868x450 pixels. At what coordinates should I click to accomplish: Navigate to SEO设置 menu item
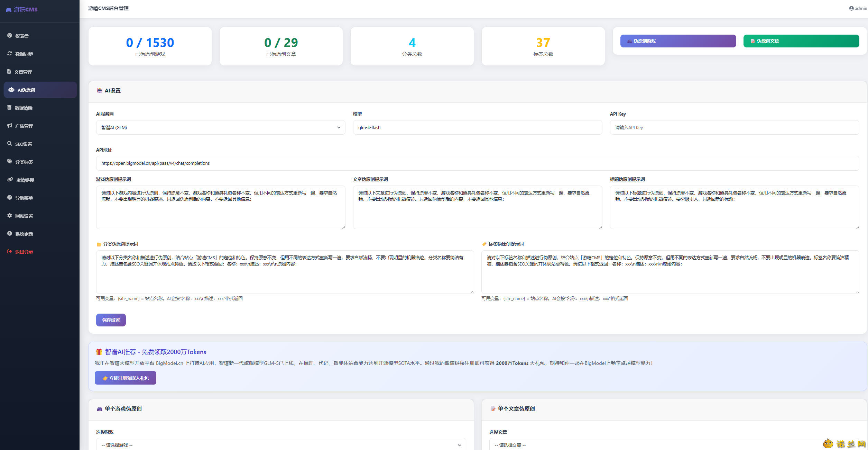click(x=40, y=144)
